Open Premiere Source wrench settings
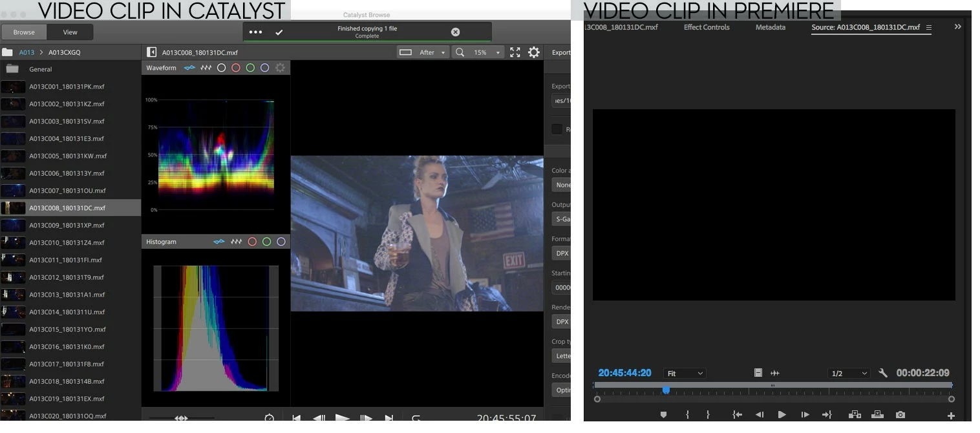This screenshot has height=433, width=980. (883, 373)
